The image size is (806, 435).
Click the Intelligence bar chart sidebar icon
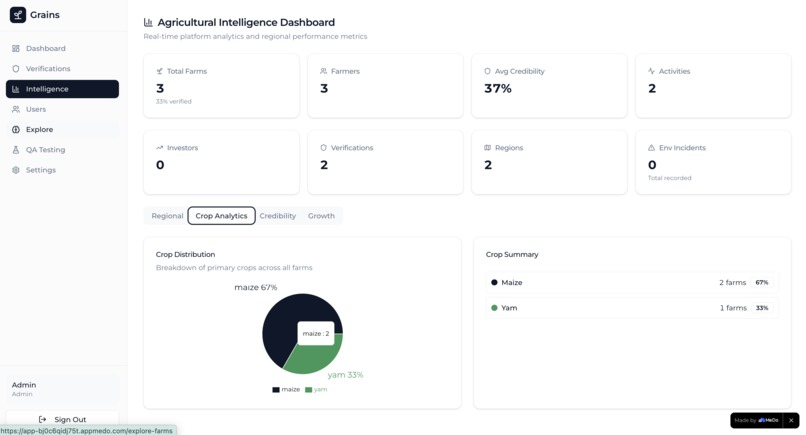click(x=16, y=89)
